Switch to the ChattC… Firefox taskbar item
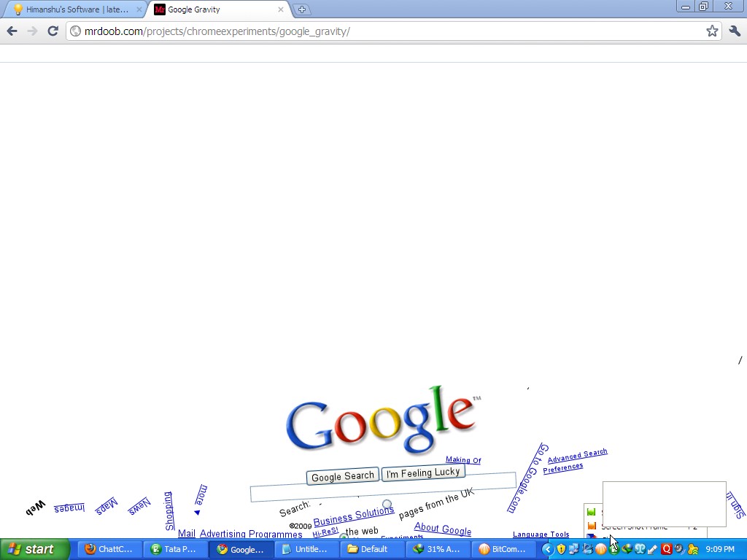The height and width of the screenshot is (560, 747). 109,549
